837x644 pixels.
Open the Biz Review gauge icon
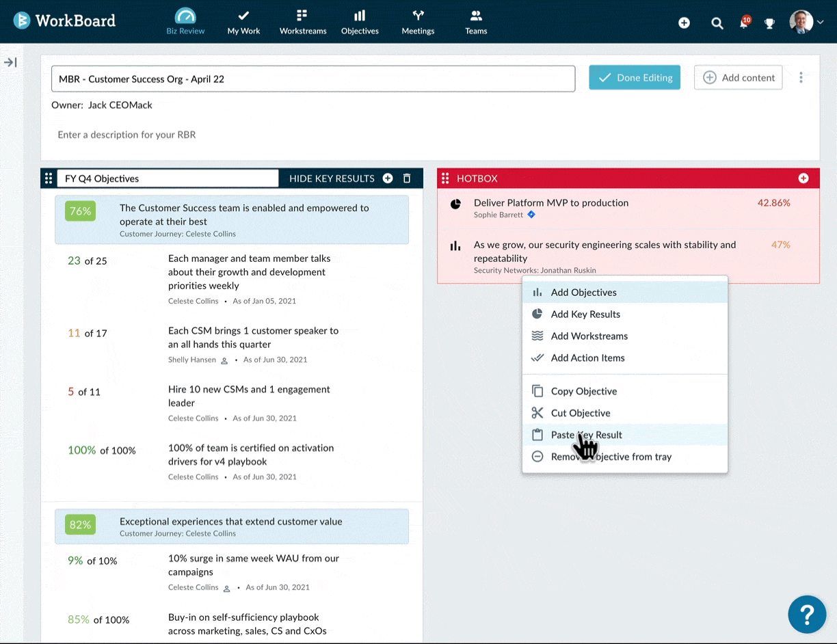(185, 16)
